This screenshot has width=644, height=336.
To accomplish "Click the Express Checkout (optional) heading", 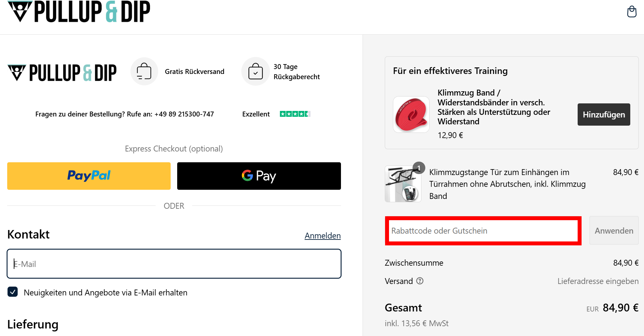I will pos(174,149).
